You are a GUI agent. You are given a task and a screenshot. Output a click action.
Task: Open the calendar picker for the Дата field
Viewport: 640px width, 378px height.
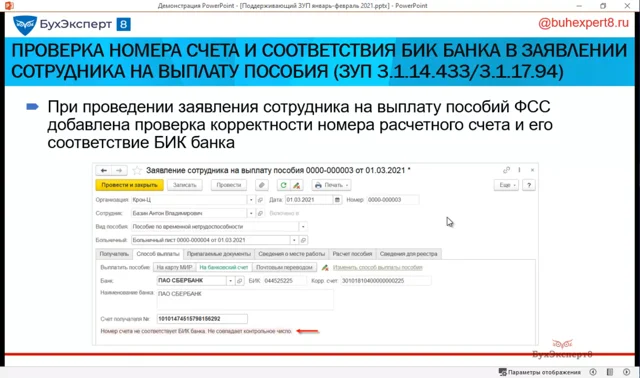coord(337,200)
